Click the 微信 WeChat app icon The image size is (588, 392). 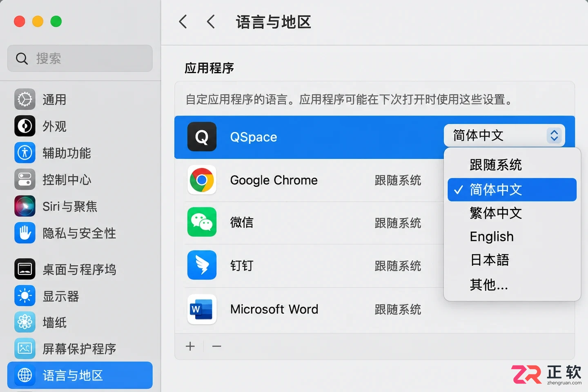tap(202, 223)
